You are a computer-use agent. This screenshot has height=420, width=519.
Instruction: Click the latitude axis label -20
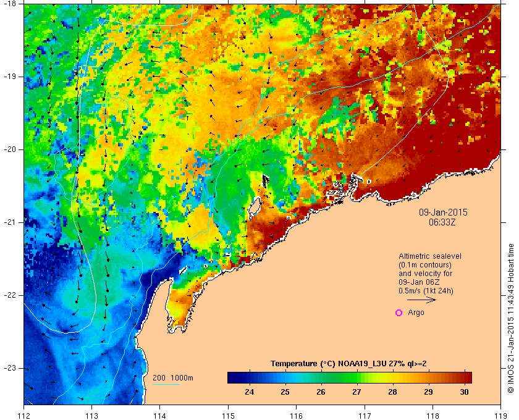tap(10, 149)
